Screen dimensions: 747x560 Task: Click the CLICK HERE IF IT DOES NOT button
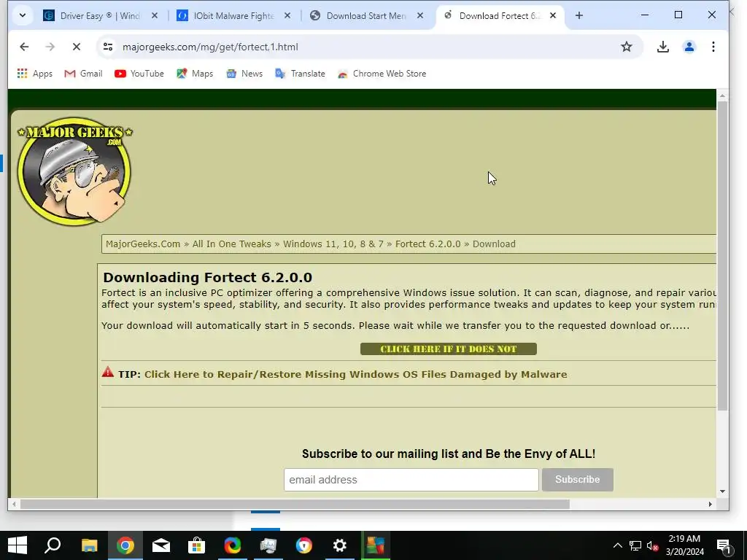click(x=449, y=349)
